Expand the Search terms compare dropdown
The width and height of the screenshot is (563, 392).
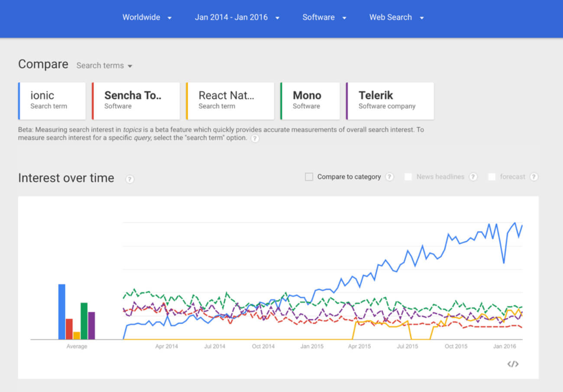(x=104, y=66)
